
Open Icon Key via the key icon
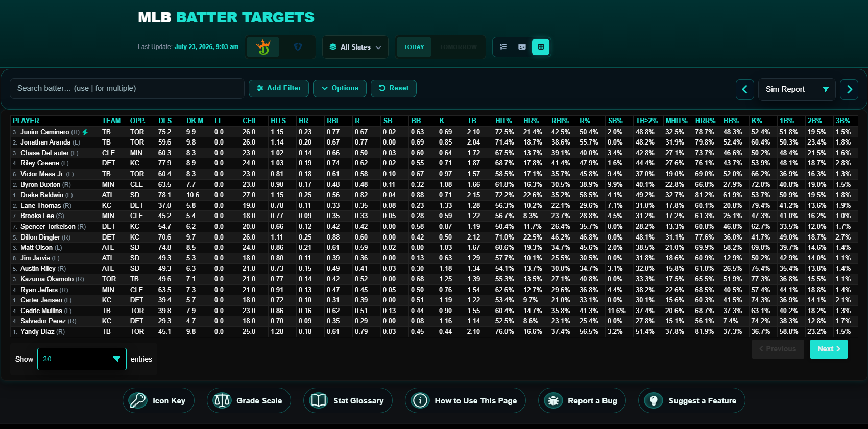click(x=138, y=401)
